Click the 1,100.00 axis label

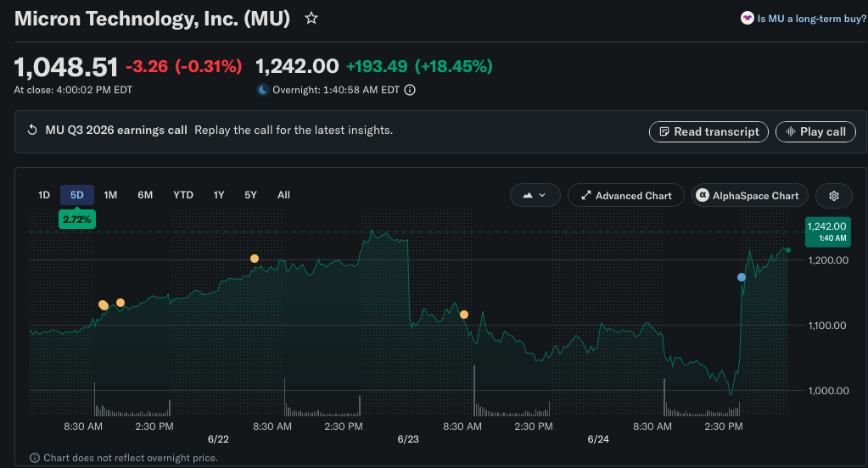pyautogui.click(x=827, y=326)
